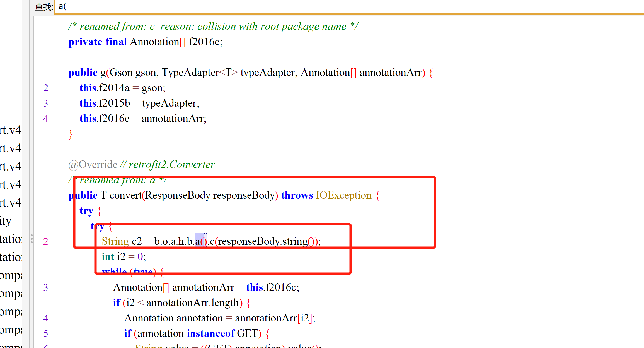Click 'public T convert(ResponseBody responseBody)' line

pyautogui.click(x=224, y=195)
